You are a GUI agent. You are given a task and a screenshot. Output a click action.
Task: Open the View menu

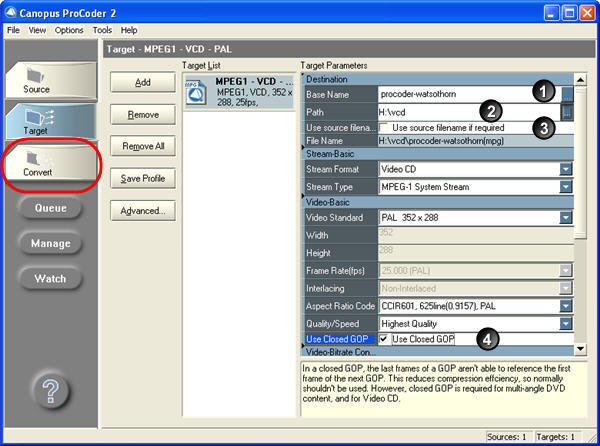click(37, 30)
